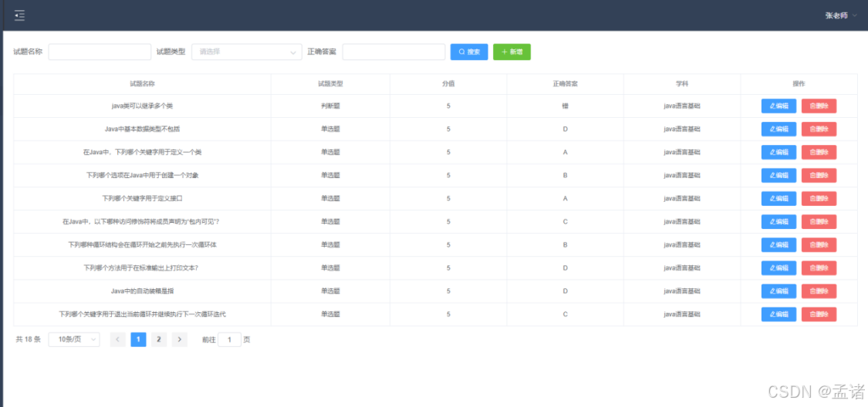Viewport: 868px width, 407px height.
Task: Click the 试题名称 column header
Action: click(142, 84)
